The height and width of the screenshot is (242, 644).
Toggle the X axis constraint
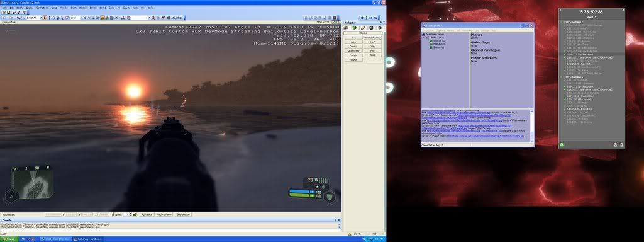85,18
